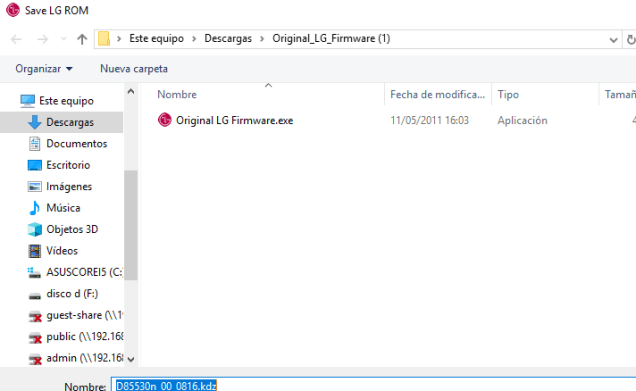Click the Este equipo computer icon

(x=28, y=101)
